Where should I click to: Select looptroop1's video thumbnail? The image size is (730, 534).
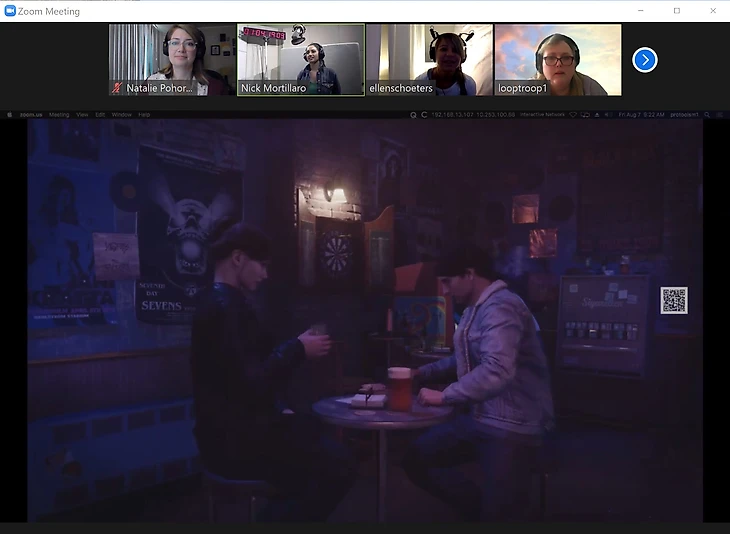[558, 60]
